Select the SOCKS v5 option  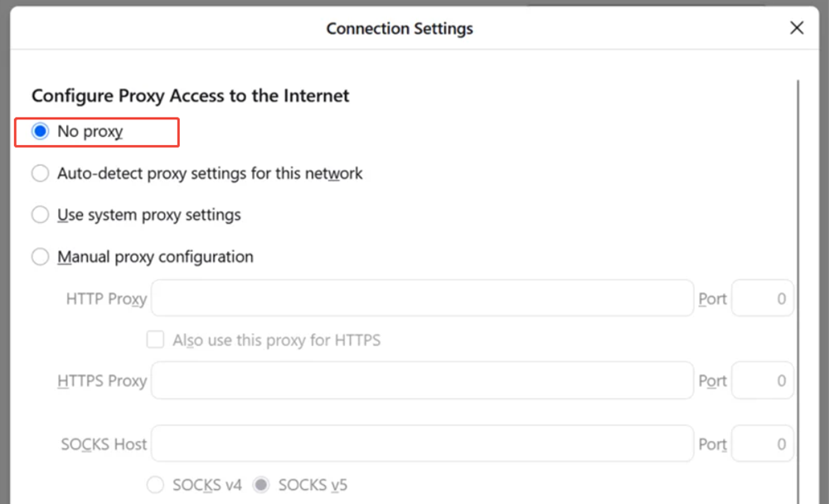pos(260,485)
